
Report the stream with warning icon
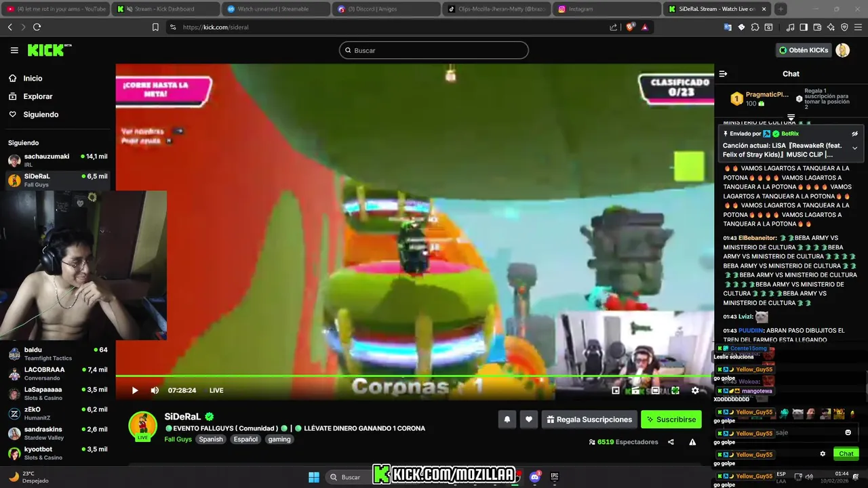(692, 442)
